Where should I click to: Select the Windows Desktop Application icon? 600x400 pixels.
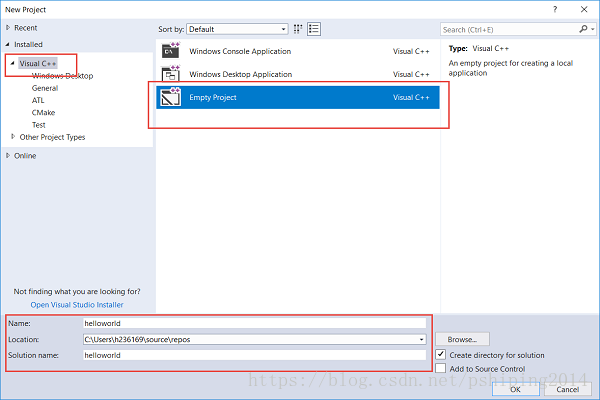point(171,73)
